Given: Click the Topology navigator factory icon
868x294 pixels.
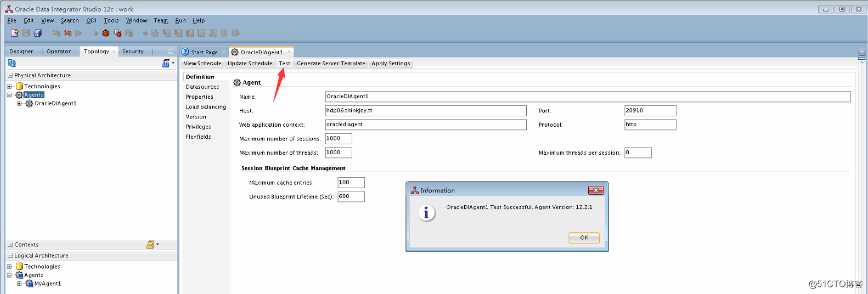Looking at the screenshot, I should click(x=166, y=63).
